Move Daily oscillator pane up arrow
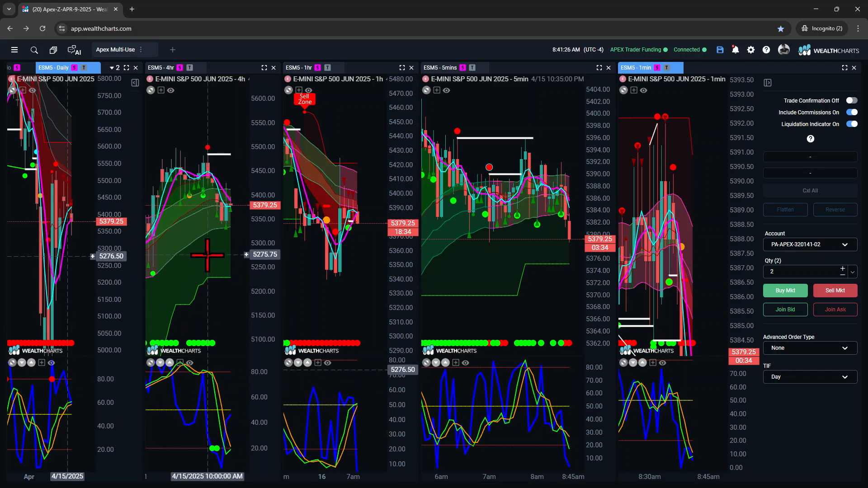The width and height of the screenshot is (868, 488). click(x=31, y=363)
